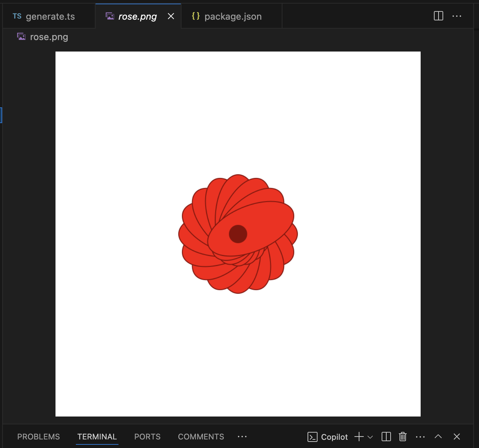
Task: Select the Copilot terminal session
Action: 328,437
